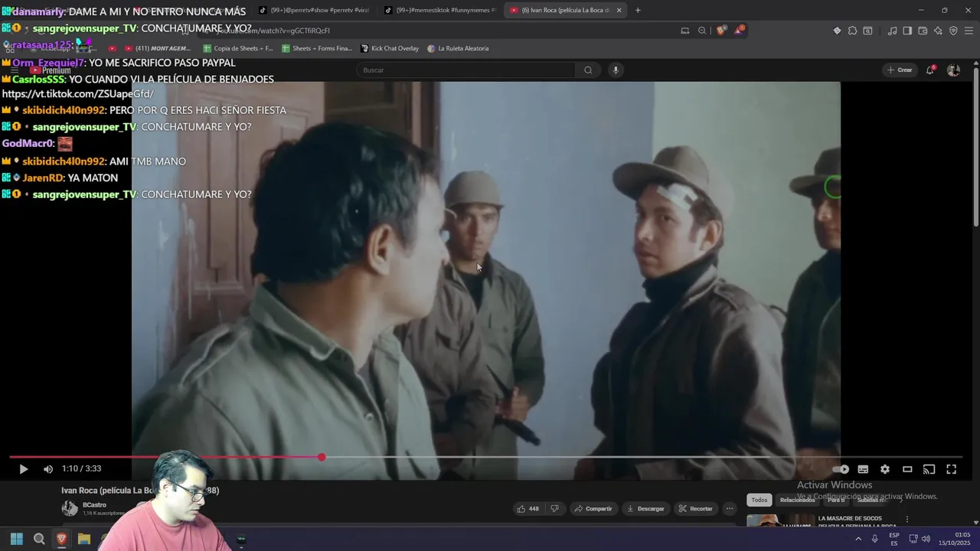
Task: Clip the video with Recortar
Action: [x=695, y=509]
